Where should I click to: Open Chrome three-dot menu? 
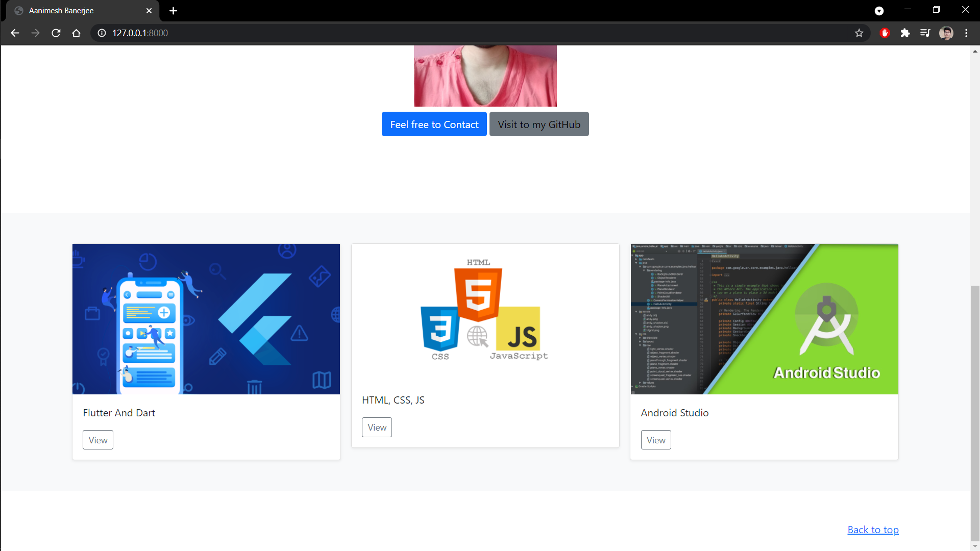point(966,33)
